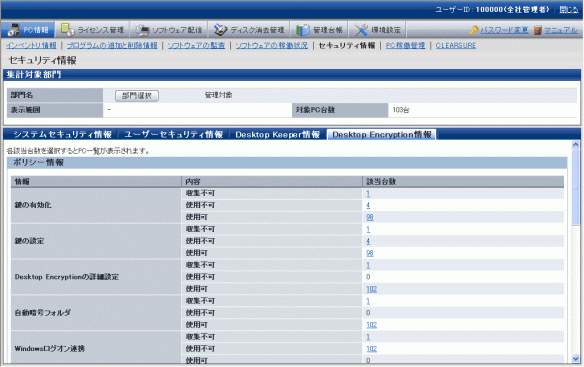Click the 閉じる link at top right

(x=569, y=10)
